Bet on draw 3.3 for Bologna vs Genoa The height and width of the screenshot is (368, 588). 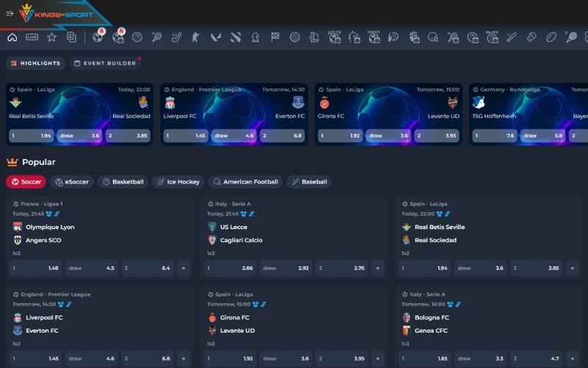(x=481, y=358)
